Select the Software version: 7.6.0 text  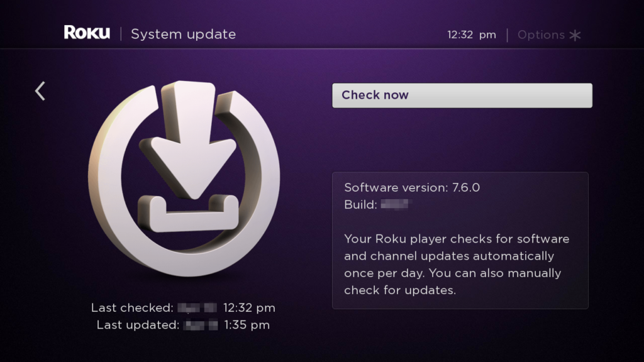click(412, 187)
